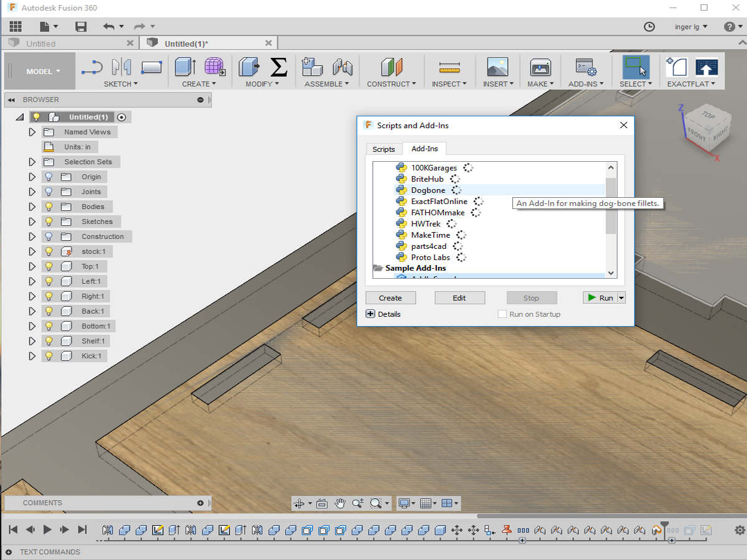The height and width of the screenshot is (560, 747).
Task: Select the Sketch Line tool icon
Action: (92, 67)
